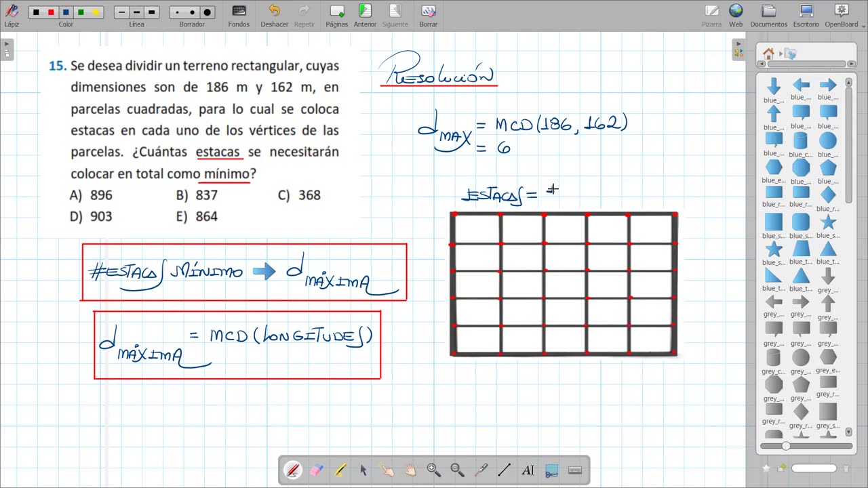
Task: Select the medium line width
Action: click(x=136, y=12)
